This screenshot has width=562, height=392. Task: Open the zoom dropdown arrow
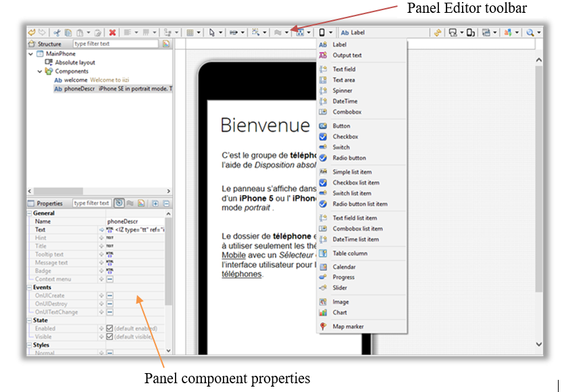pos(538,32)
